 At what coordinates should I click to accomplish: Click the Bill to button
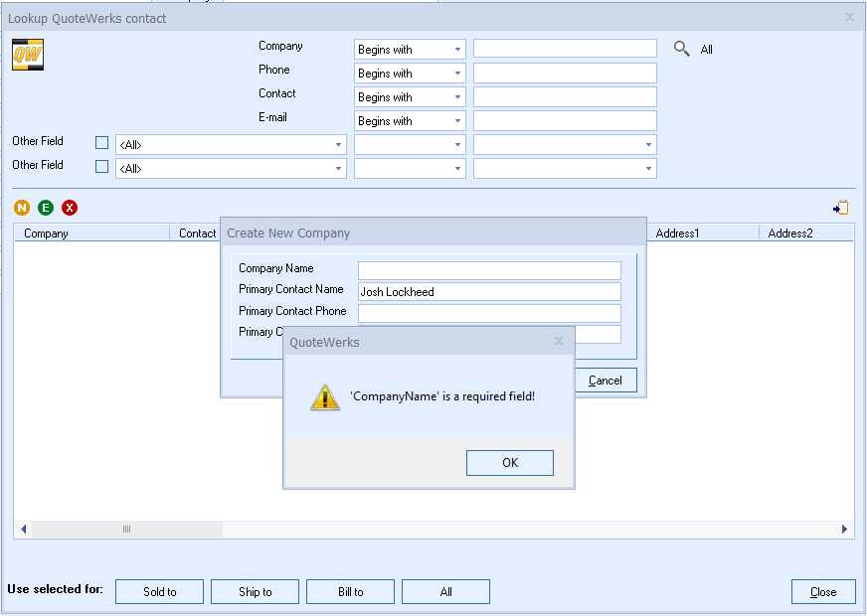pyautogui.click(x=351, y=592)
